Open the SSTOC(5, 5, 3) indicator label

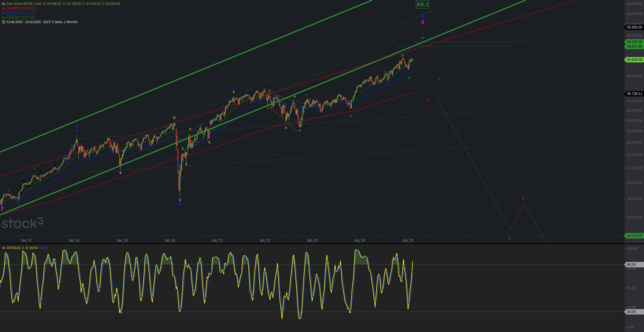(x=17, y=248)
